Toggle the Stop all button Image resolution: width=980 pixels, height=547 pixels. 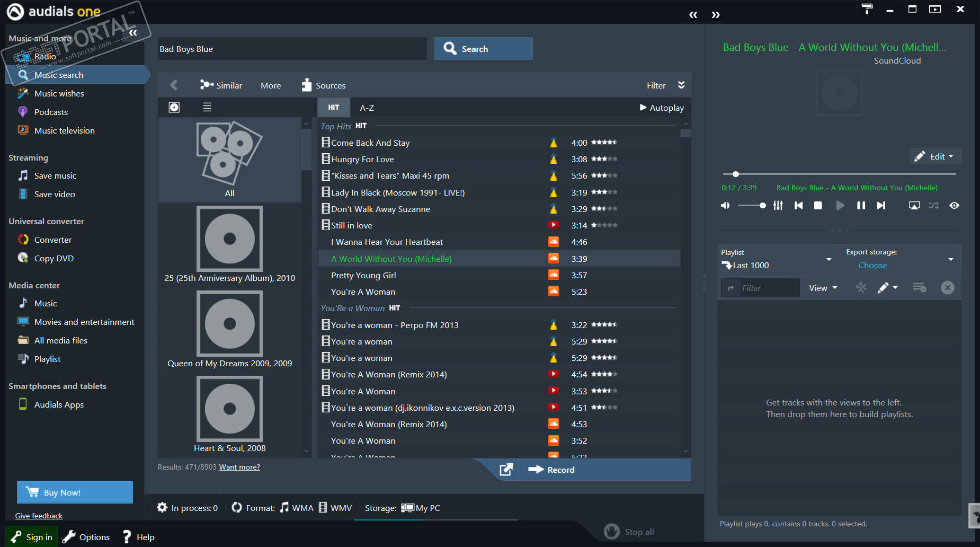(629, 531)
